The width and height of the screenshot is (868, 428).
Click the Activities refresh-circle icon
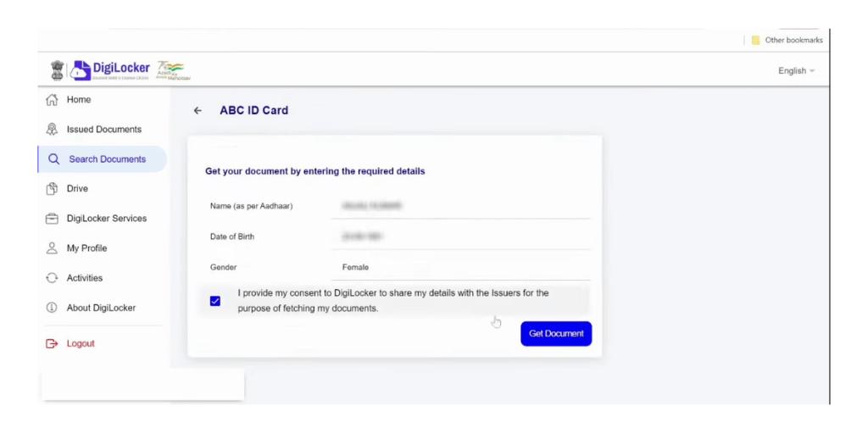click(52, 278)
